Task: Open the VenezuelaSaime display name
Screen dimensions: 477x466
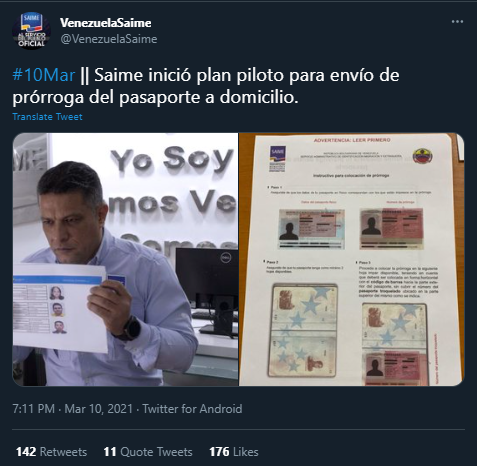Action: click(x=106, y=23)
